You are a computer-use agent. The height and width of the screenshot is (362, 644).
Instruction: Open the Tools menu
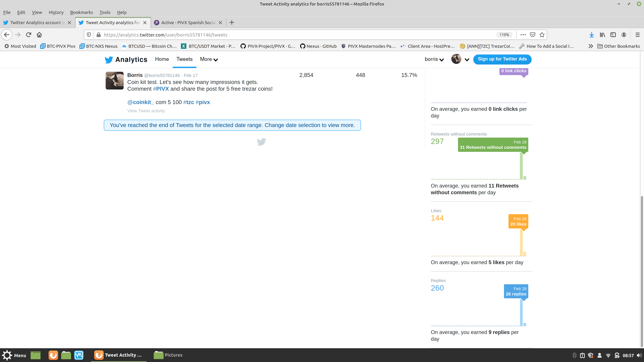click(x=105, y=12)
